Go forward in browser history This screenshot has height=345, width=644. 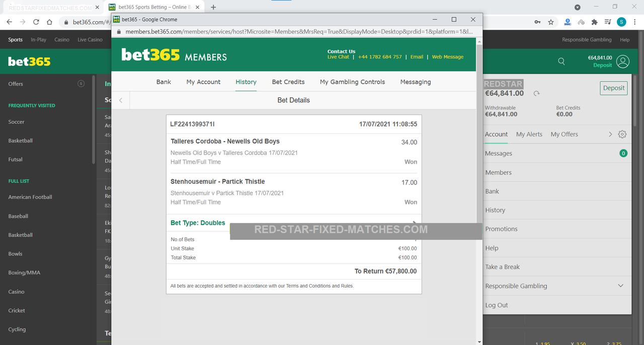tap(23, 22)
